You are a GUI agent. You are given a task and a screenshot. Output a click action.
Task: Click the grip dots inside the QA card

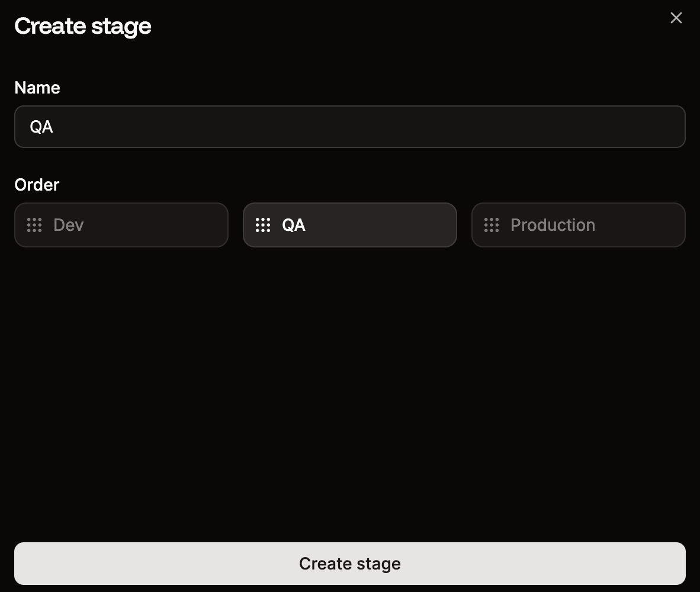click(262, 225)
